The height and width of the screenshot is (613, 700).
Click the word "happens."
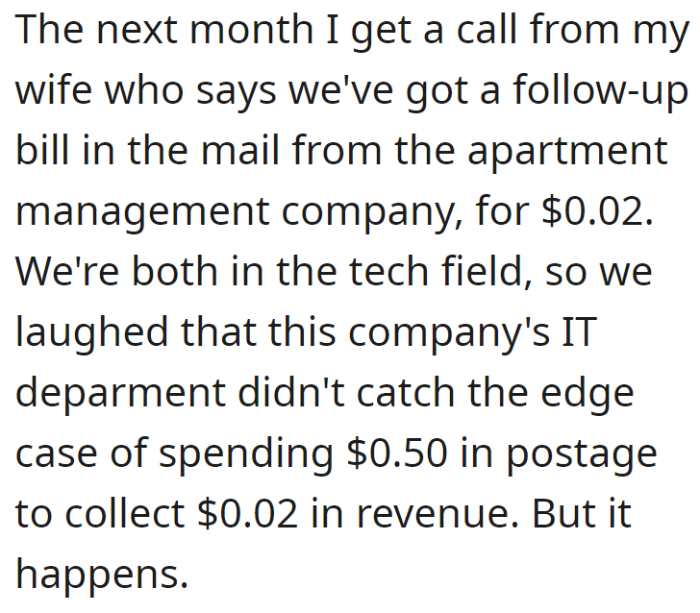click(x=102, y=576)
